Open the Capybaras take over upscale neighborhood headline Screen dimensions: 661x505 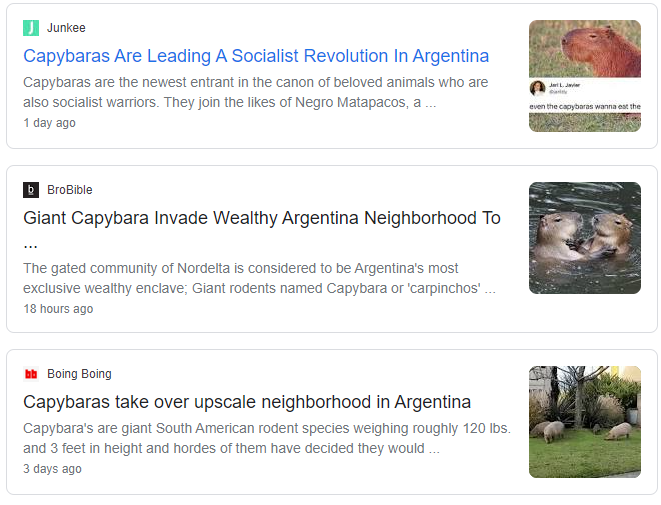[x=247, y=402]
